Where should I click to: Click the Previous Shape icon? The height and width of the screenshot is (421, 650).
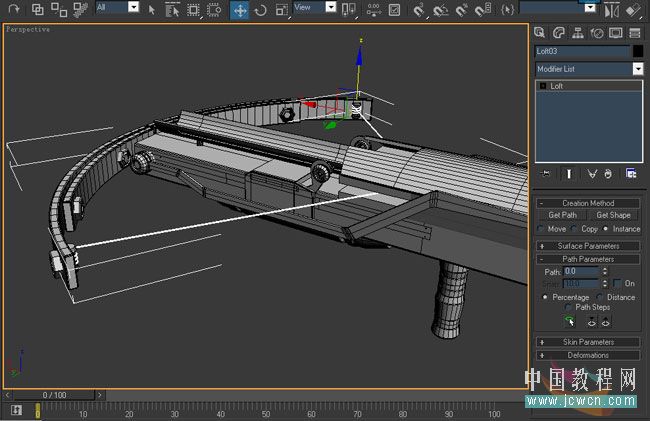(x=592, y=322)
